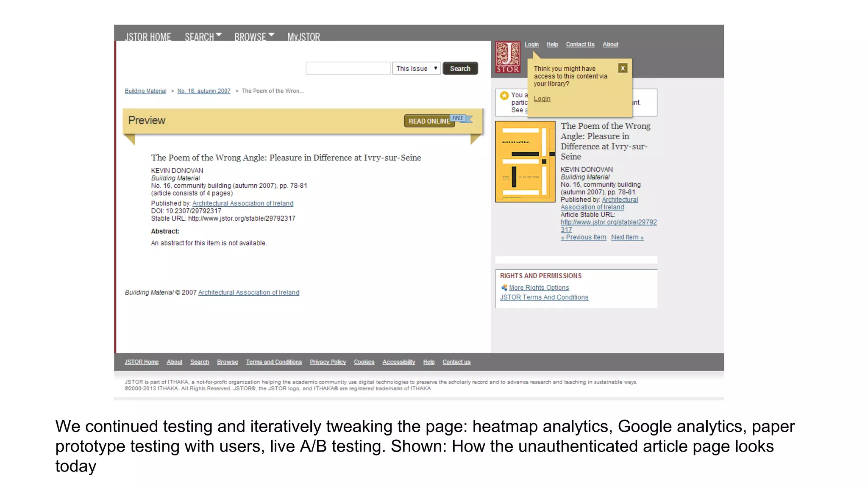
Task: Open the sidebar article stable URL link
Action: pyautogui.click(x=609, y=226)
